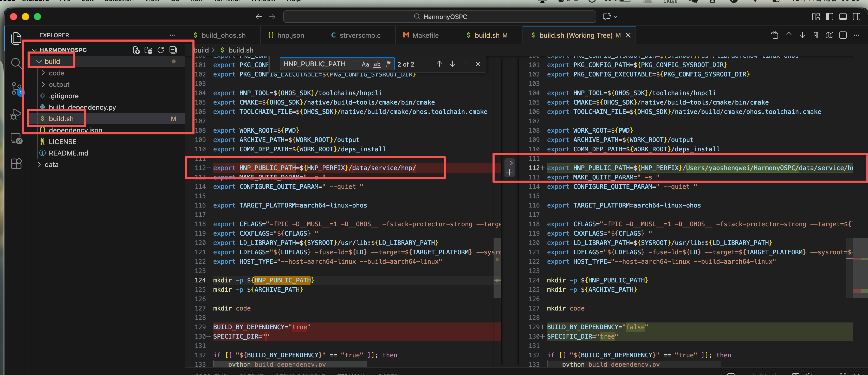Toggle Match Case in find widget
Viewport: 868px width, 375px height.
(x=365, y=64)
